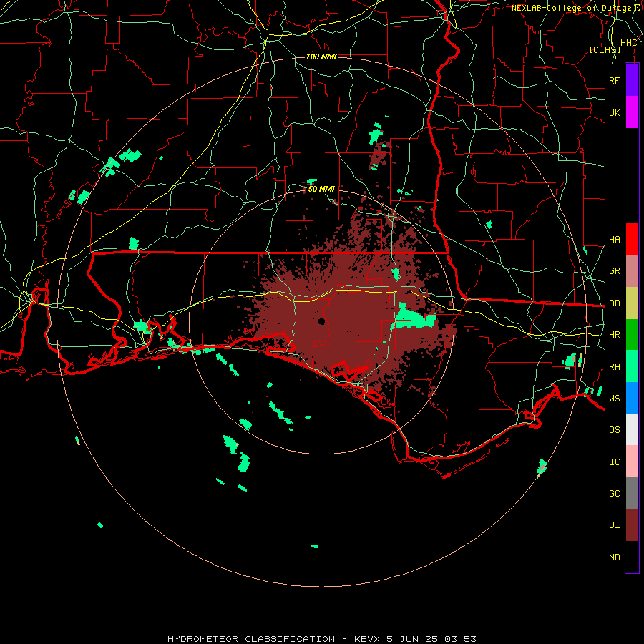Click the RF legend label

(x=614, y=80)
